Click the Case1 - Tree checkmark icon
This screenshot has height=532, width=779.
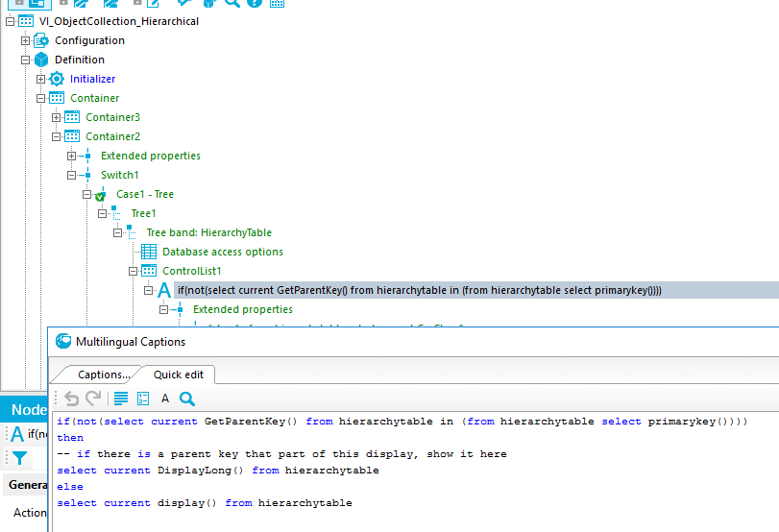(x=101, y=195)
